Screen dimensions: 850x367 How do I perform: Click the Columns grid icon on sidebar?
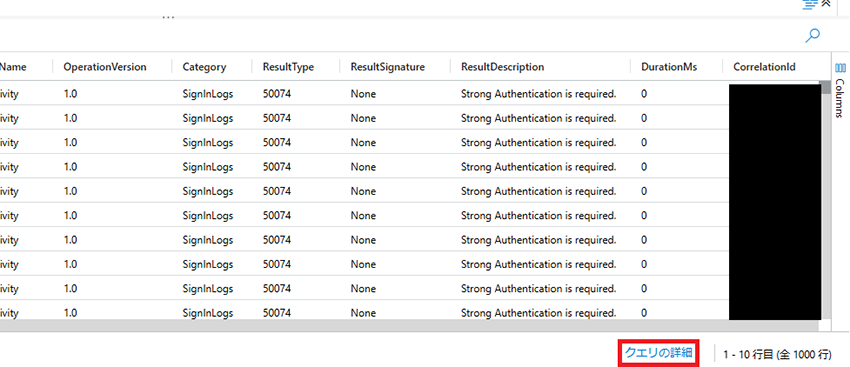coord(840,68)
